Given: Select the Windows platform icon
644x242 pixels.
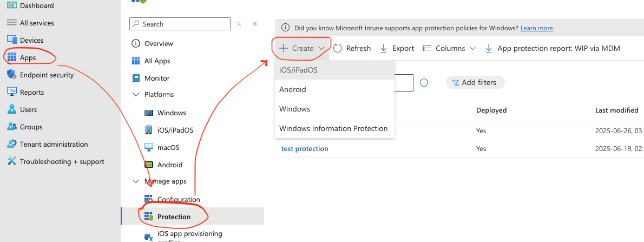Looking at the screenshot, I should click(149, 113).
